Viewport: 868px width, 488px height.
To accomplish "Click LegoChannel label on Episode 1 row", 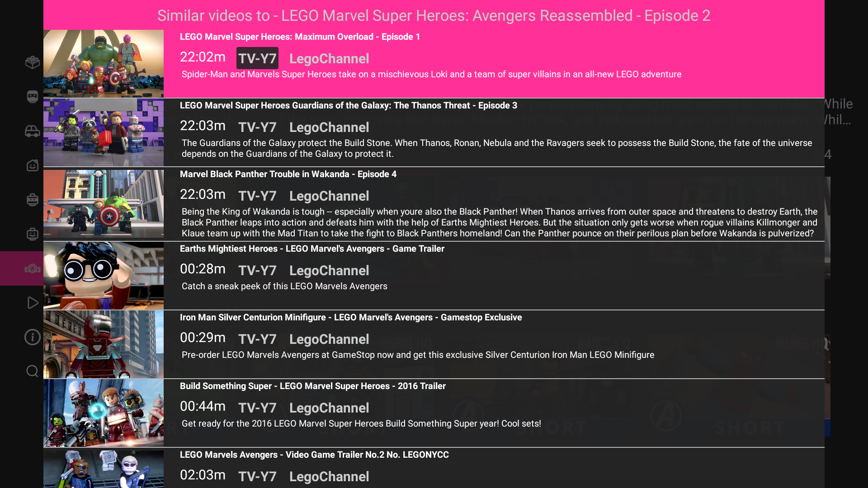I will [329, 59].
